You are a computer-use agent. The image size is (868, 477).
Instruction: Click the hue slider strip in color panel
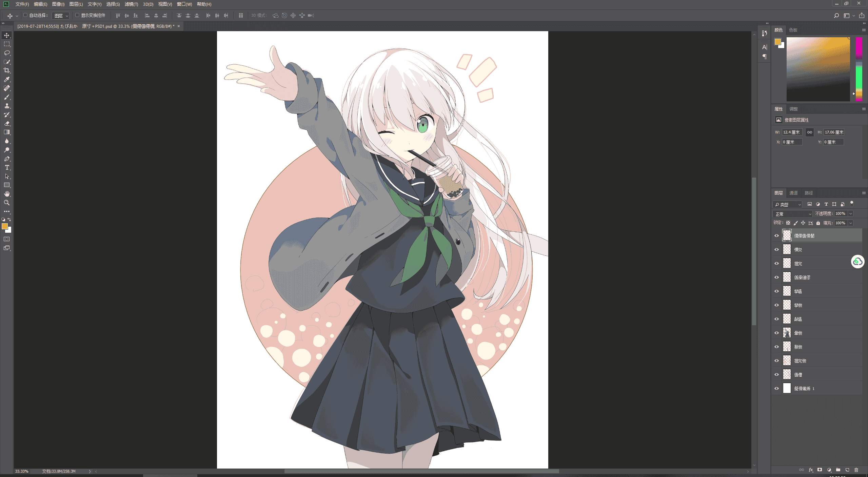(859, 69)
